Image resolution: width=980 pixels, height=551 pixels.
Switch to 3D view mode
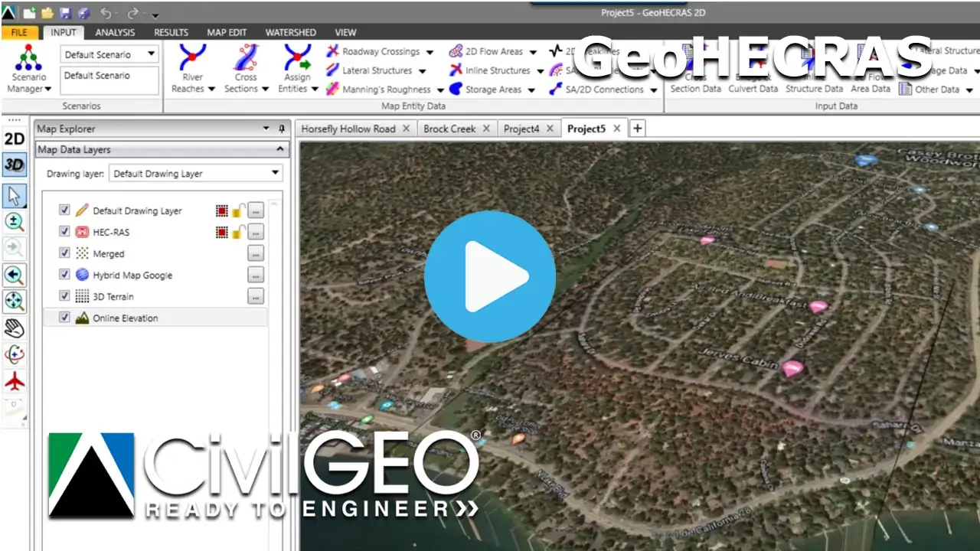(14, 165)
